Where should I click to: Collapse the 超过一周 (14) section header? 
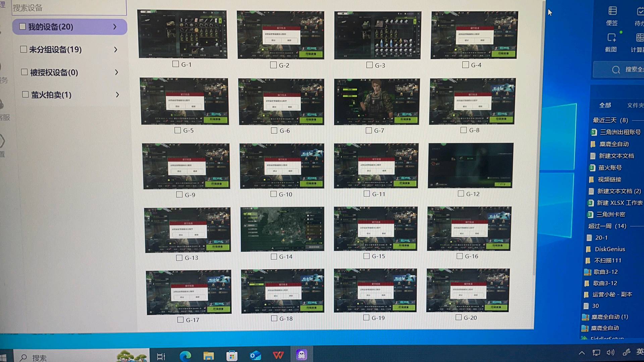(607, 226)
